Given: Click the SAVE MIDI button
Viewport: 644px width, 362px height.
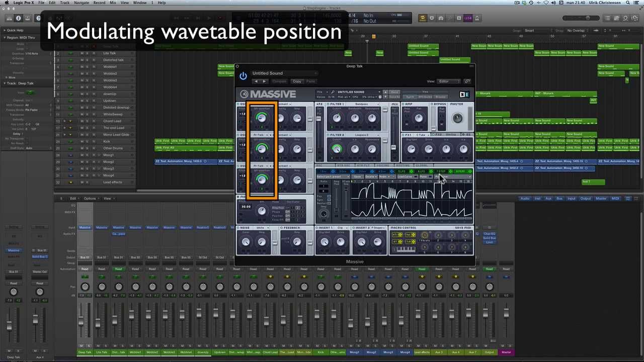Looking at the screenshot, I should point(463,228).
